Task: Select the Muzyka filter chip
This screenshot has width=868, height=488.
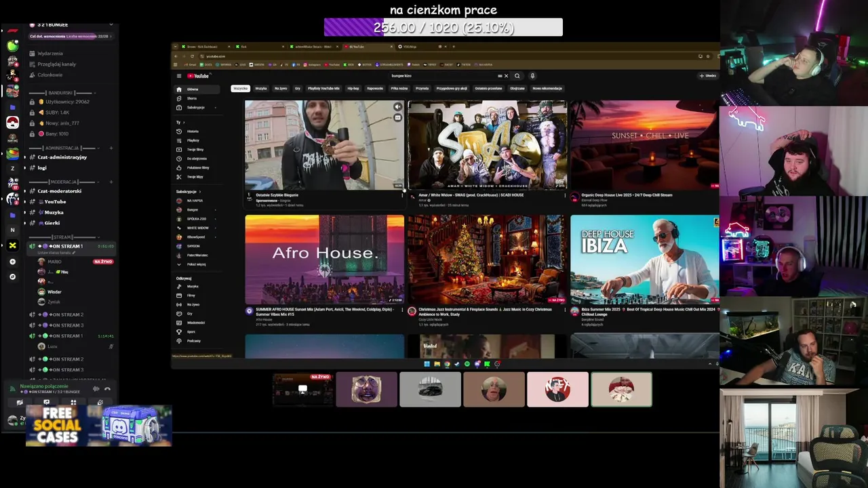Action: (261, 88)
